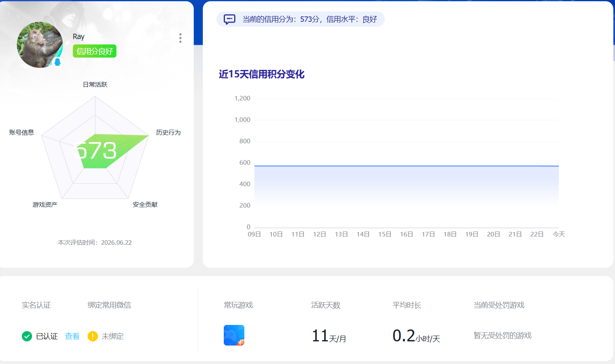This screenshot has width=615, height=364.
Task: Click the 账号信息 radar axis label
Action: click(21, 132)
